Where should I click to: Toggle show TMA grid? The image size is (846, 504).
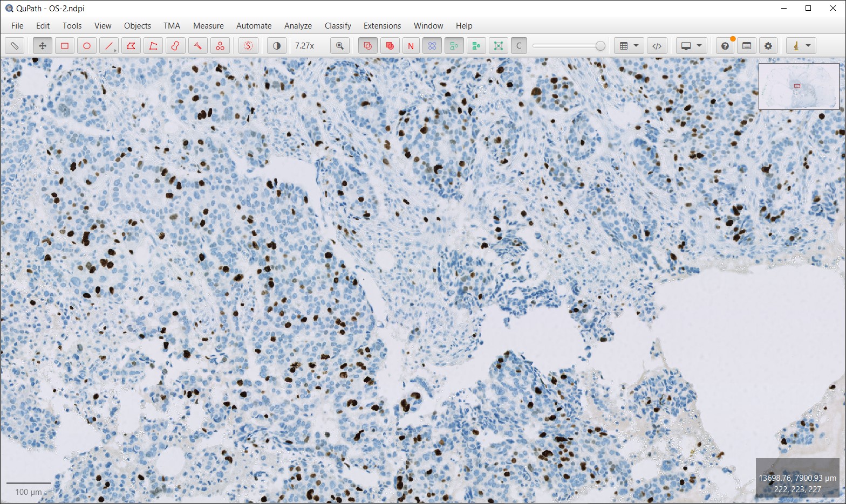[432, 46]
